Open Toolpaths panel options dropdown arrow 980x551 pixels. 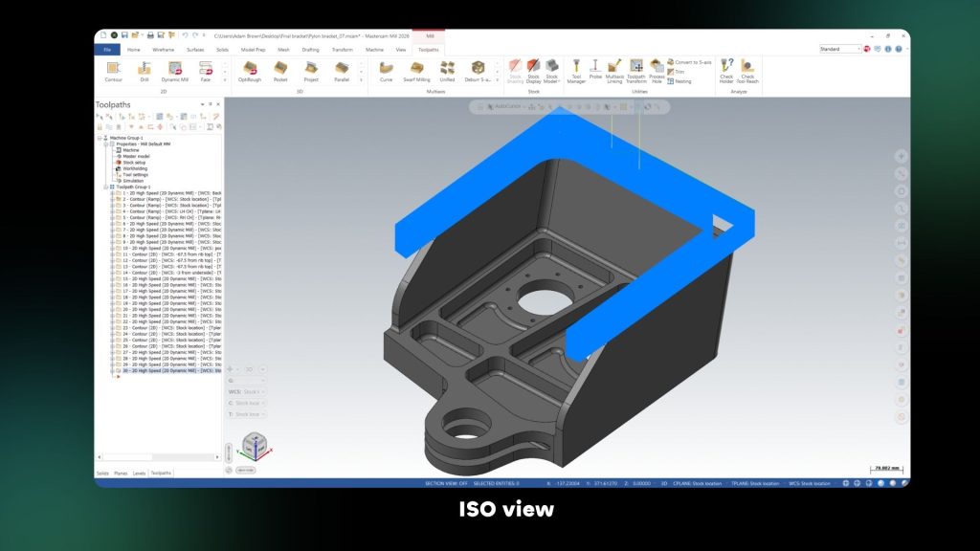pyautogui.click(x=203, y=104)
